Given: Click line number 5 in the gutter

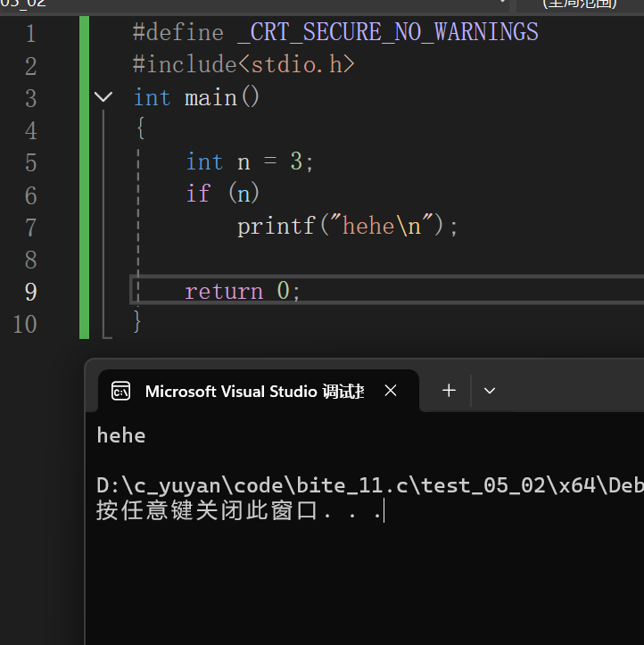Looking at the screenshot, I should (x=30, y=162).
